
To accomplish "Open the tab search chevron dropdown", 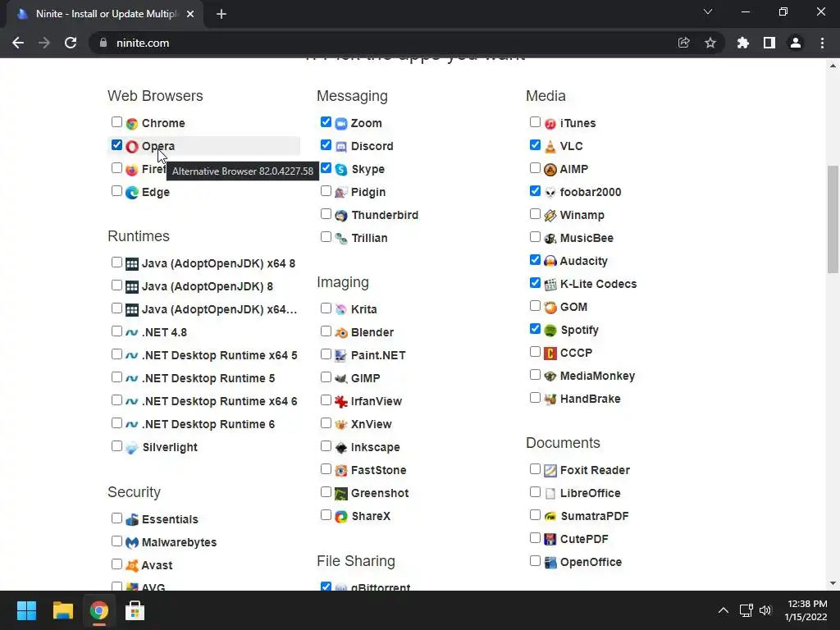I will pyautogui.click(x=708, y=11).
